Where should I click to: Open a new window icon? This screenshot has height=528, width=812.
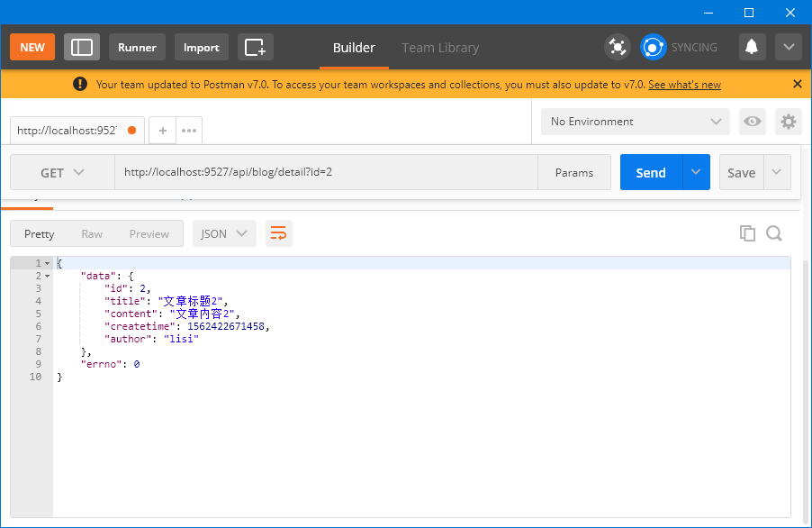[x=256, y=47]
